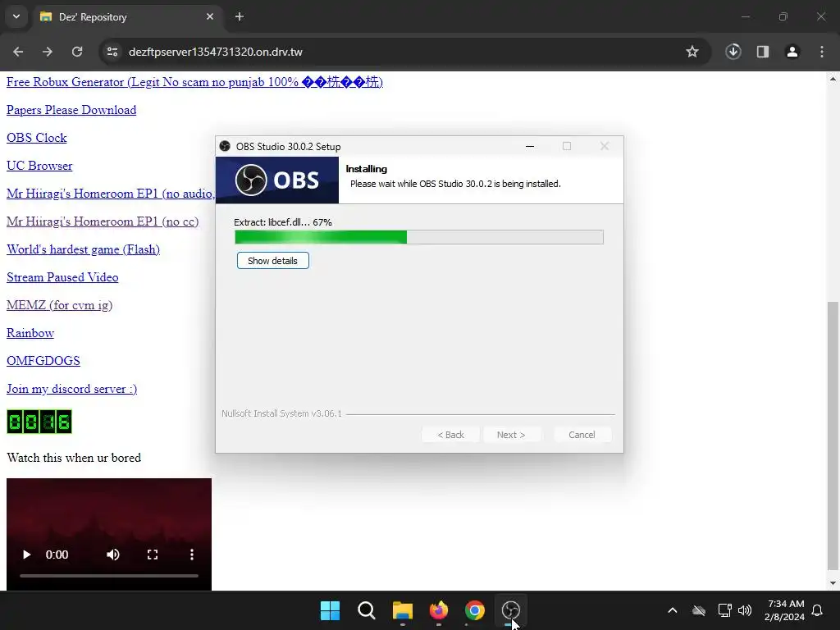Open Firefox from the taskbar
Viewport: 840px width, 630px height.
coord(439,610)
